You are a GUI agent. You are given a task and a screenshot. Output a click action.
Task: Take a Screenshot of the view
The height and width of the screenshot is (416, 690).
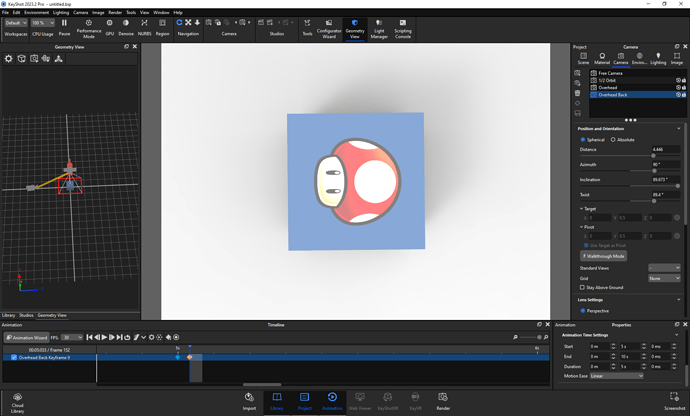coord(675,401)
